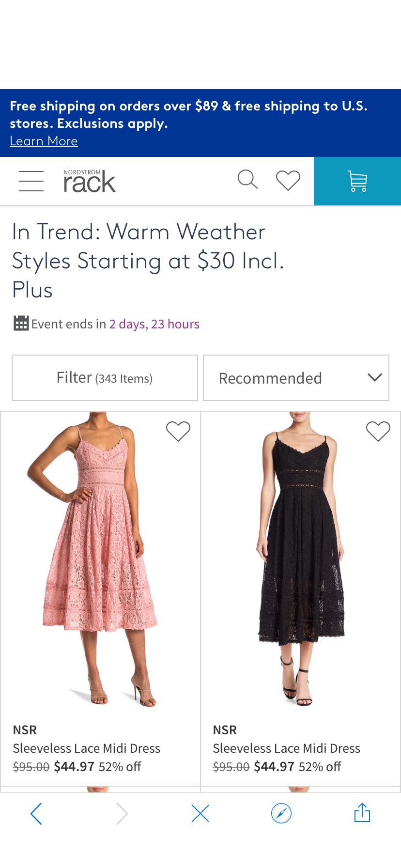Open the Filter panel showing 343 items
Image resolution: width=401 pixels, height=868 pixels.
[104, 378]
